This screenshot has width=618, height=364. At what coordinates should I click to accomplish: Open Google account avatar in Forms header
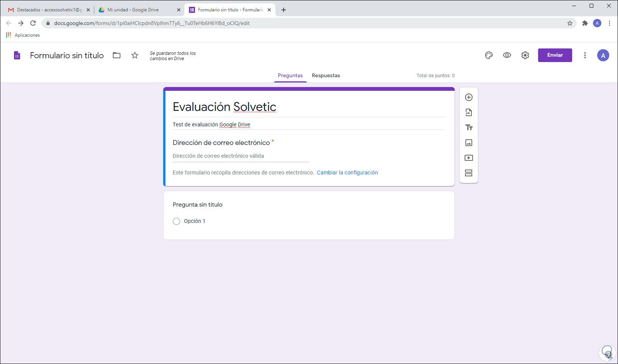(603, 55)
